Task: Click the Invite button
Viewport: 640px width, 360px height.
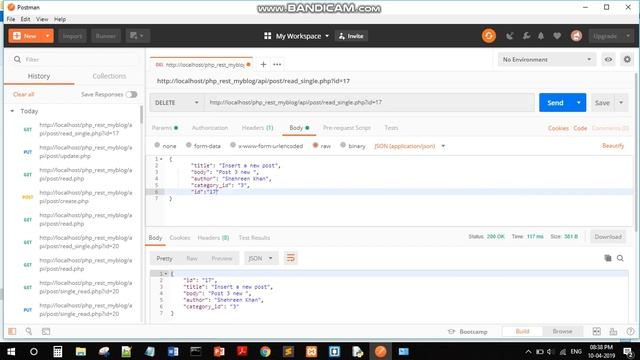Action: [351, 36]
